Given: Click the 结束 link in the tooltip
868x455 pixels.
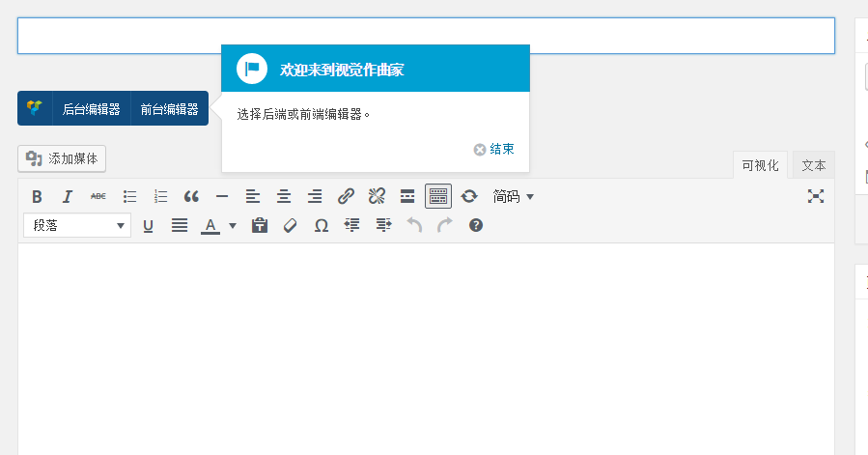Looking at the screenshot, I should (494, 149).
